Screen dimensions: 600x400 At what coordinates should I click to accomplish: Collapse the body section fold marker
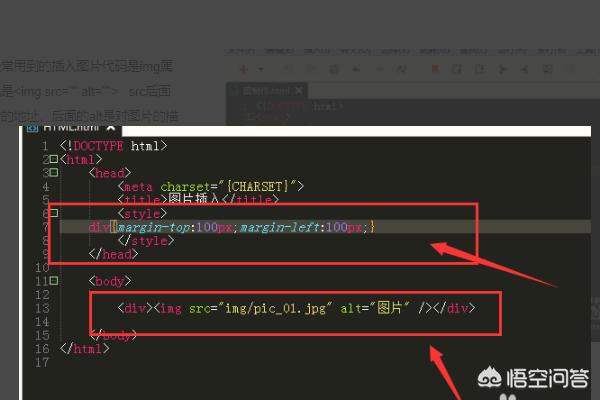point(54,283)
